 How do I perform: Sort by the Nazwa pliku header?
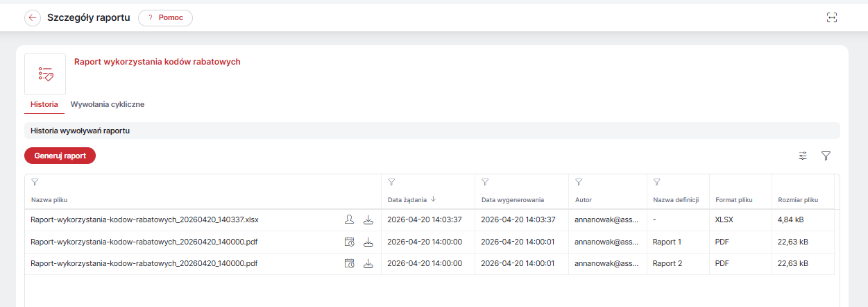click(49, 200)
